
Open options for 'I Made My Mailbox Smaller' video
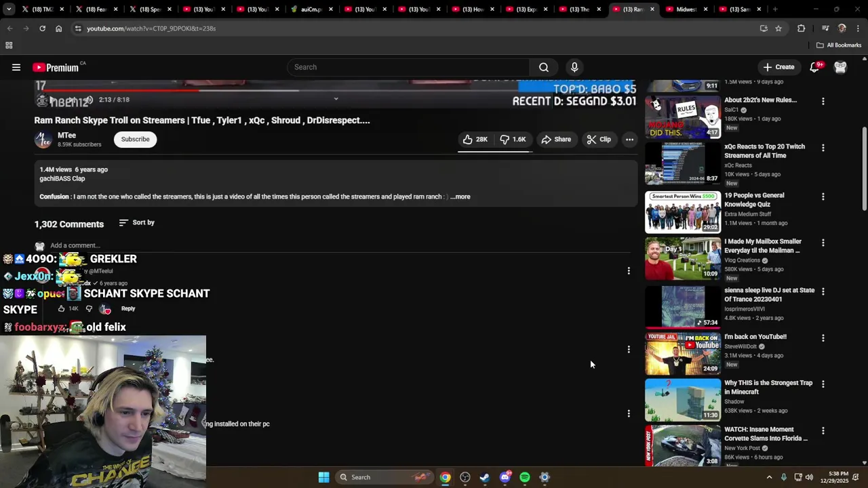(823, 243)
